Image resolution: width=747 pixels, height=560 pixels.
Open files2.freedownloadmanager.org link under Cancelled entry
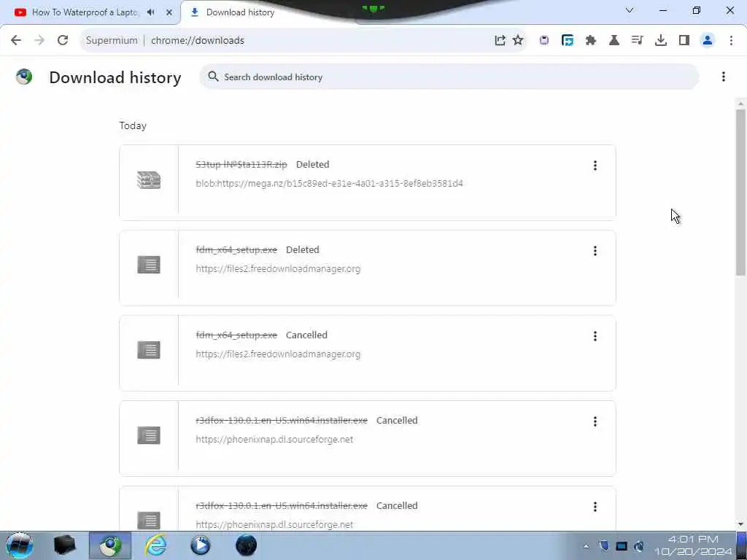pos(278,354)
